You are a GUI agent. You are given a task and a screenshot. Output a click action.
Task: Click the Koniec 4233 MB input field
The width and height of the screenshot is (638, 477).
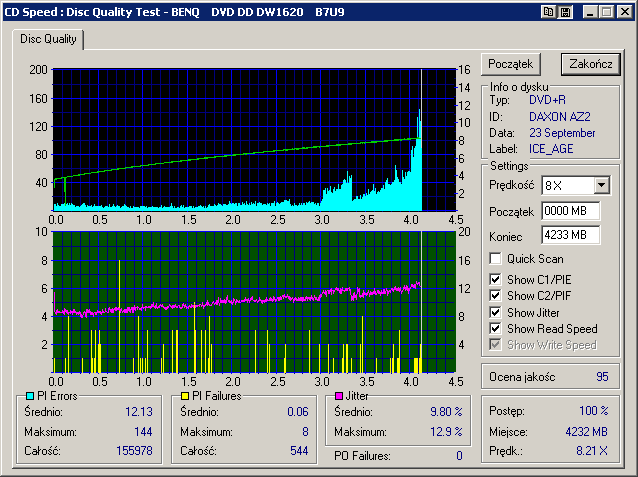click(x=570, y=235)
